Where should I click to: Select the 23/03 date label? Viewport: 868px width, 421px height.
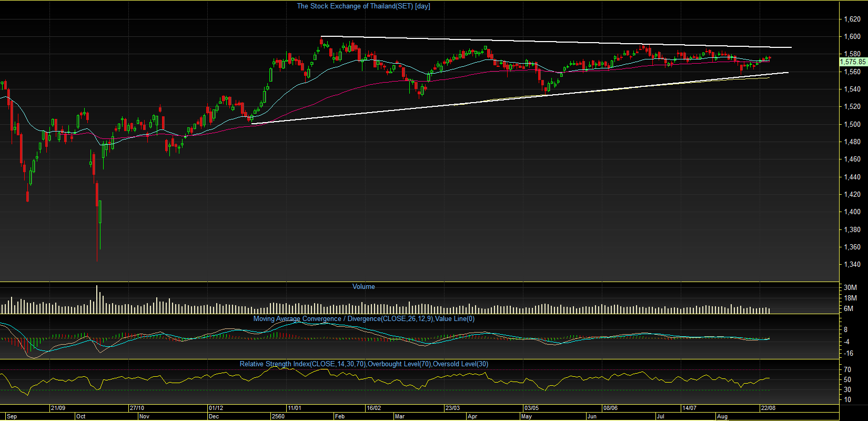click(x=452, y=408)
